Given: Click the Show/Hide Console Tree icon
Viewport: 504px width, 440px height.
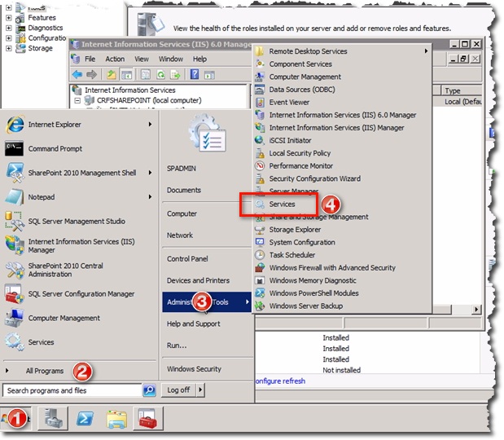Looking at the screenshot, I should point(126,75).
